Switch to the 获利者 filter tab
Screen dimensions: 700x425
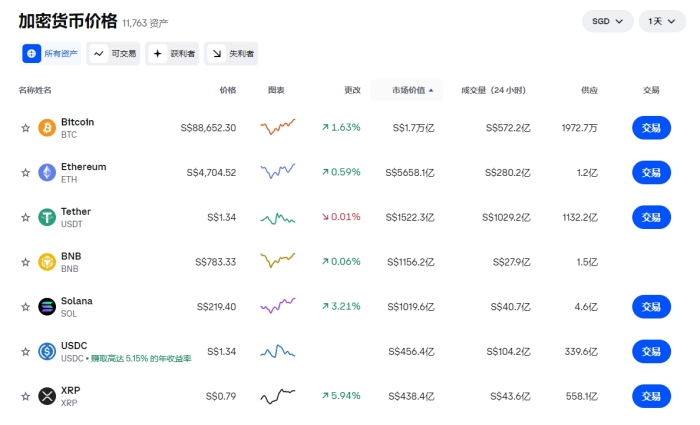tap(173, 54)
